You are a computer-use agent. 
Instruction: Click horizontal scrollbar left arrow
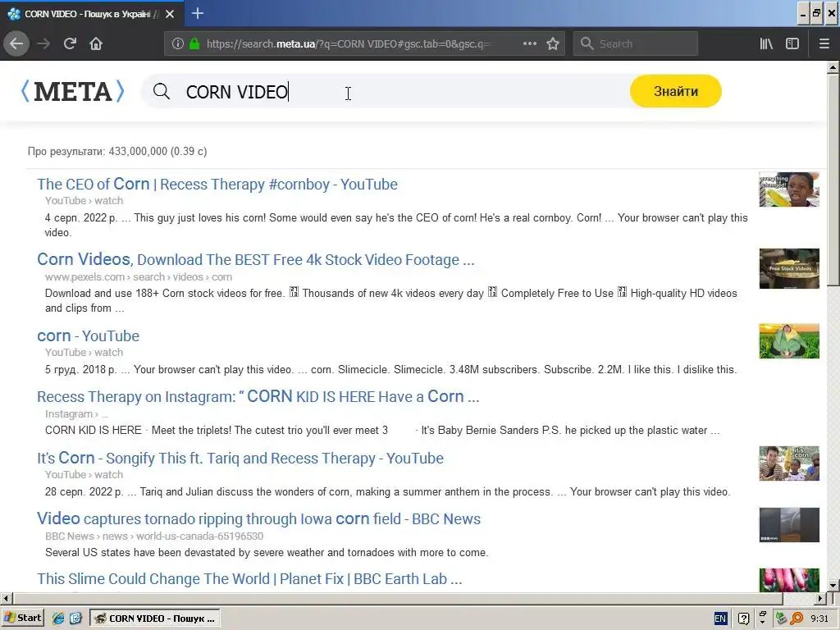(7, 598)
